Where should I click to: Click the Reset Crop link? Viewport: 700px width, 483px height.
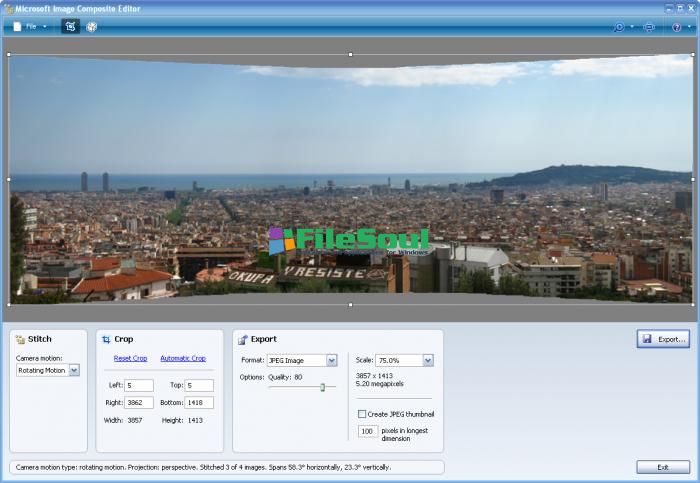[x=130, y=358]
